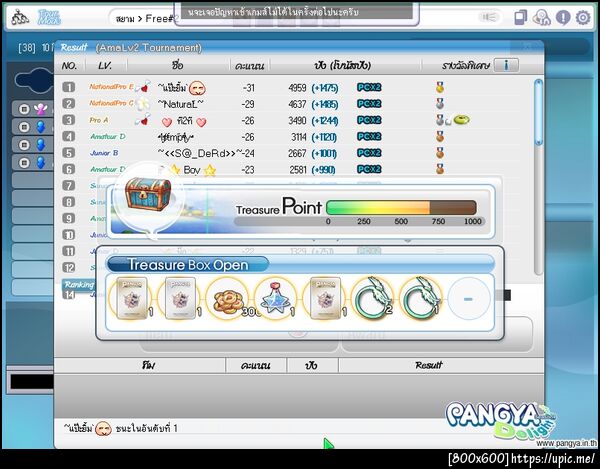Click the bonus value (+1485)

[324, 104]
